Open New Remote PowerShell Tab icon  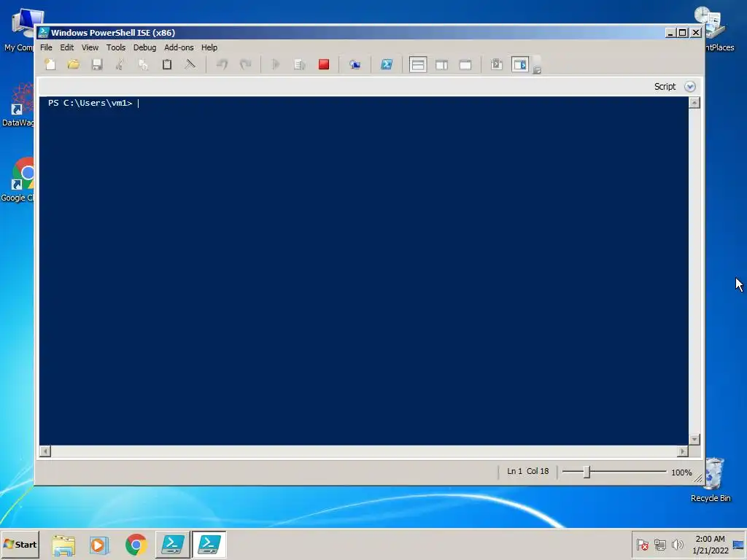click(x=355, y=64)
